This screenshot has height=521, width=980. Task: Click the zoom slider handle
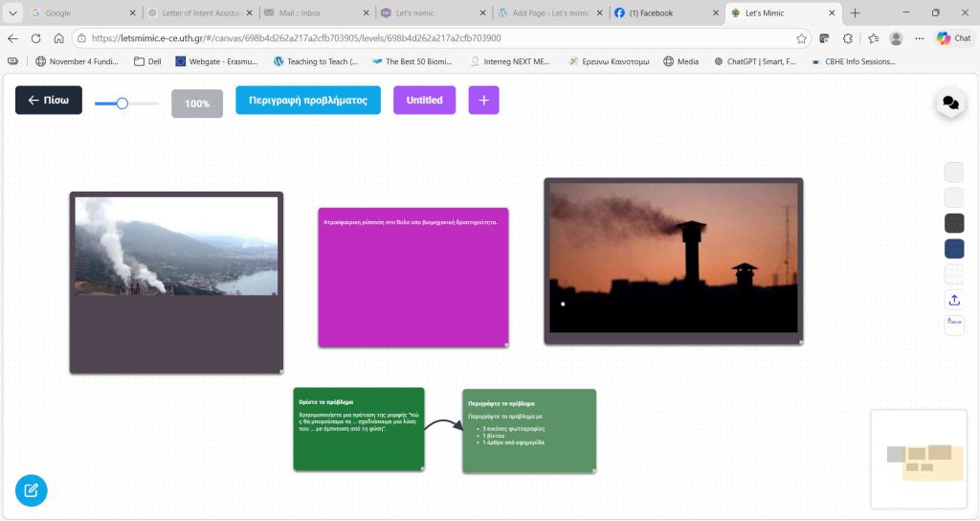coord(122,102)
